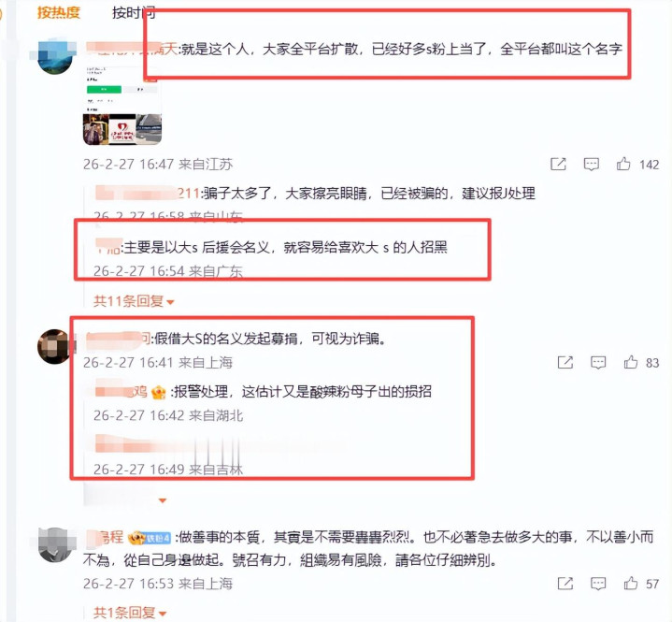The width and height of the screenshot is (672, 622).
Task: Like the comment with 142 likes
Action: coord(623,164)
